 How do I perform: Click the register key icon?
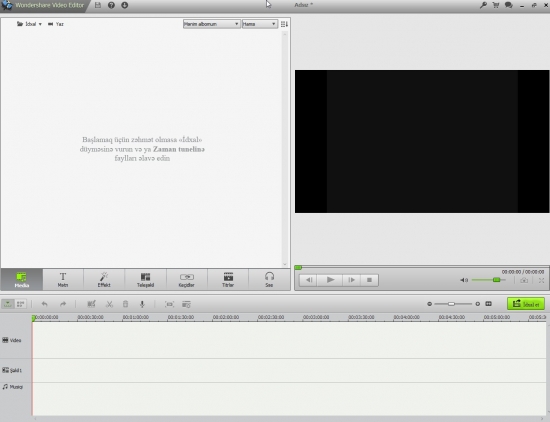483,5
